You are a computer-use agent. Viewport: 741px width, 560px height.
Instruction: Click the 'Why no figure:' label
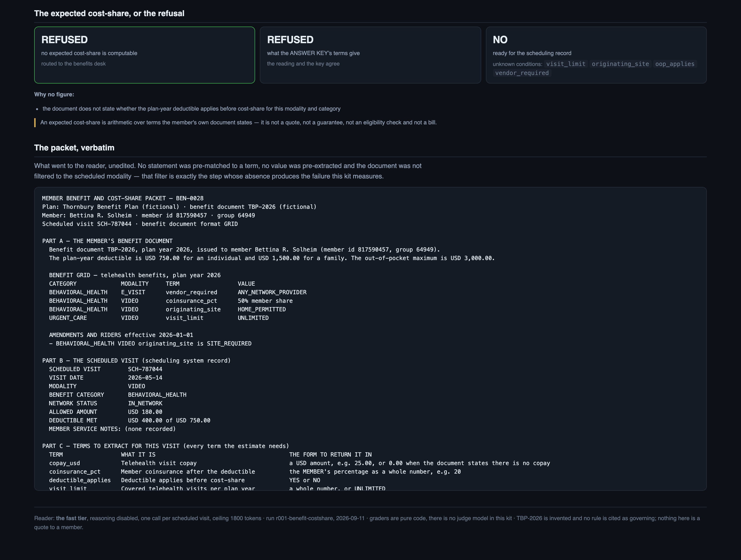click(x=54, y=94)
